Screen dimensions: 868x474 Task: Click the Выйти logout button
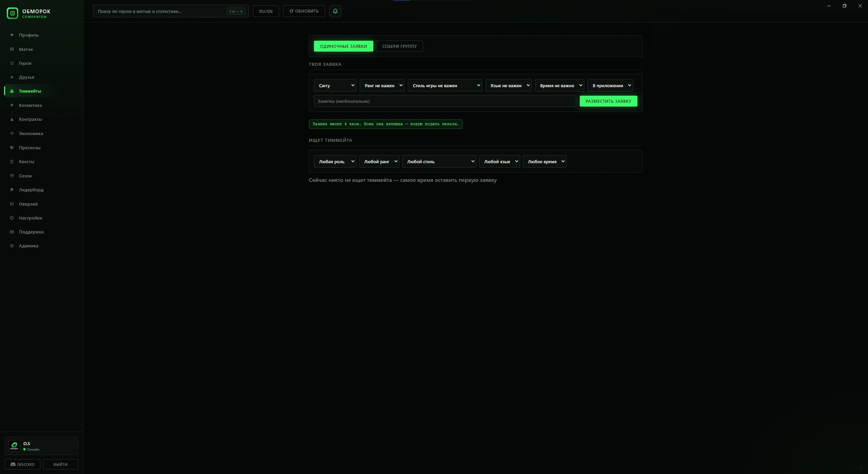[x=60, y=464]
